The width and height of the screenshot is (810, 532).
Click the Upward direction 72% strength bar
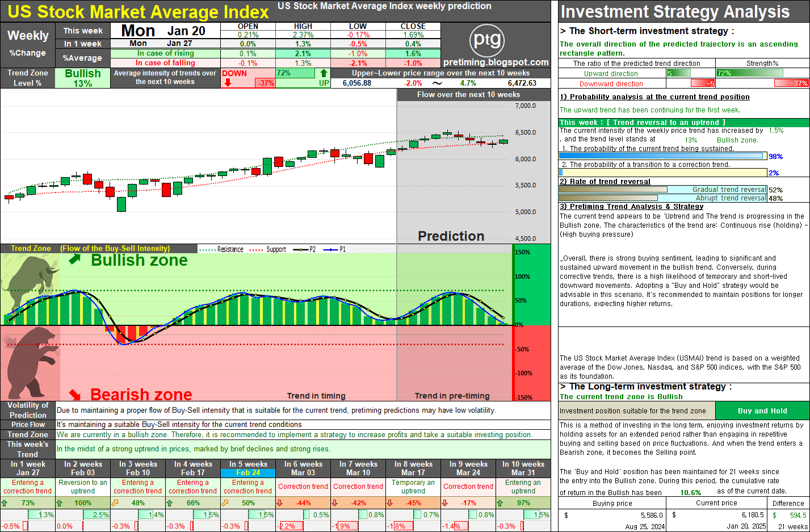(x=749, y=73)
